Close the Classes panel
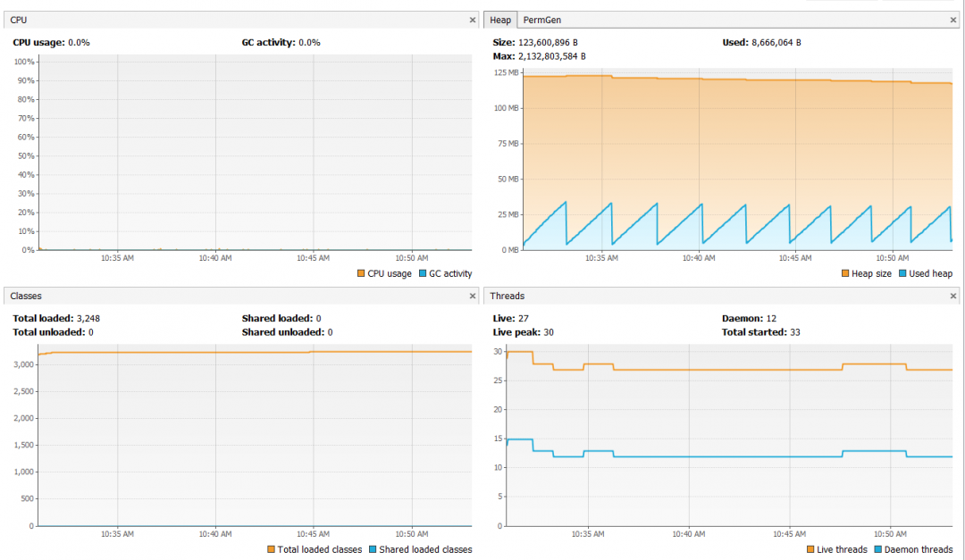 click(x=473, y=296)
